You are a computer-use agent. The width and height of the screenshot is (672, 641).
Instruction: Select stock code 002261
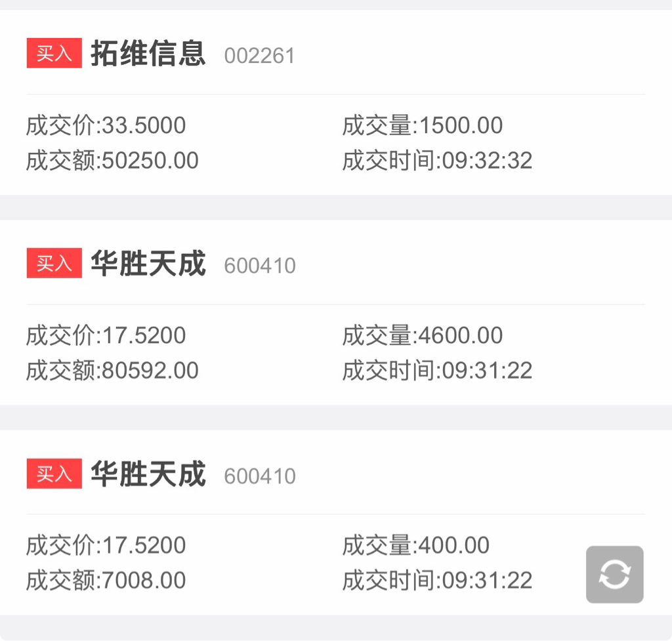(x=260, y=56)
